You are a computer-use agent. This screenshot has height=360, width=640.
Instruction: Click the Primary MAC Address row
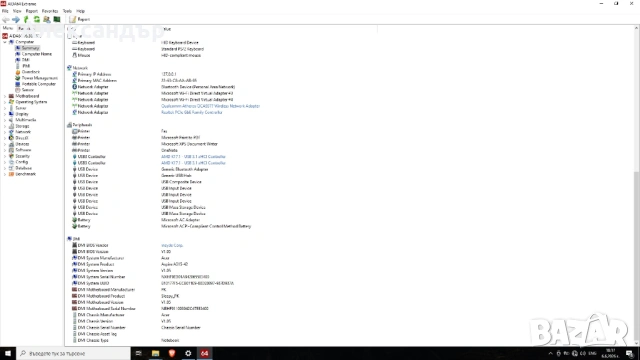click(134, 80)
